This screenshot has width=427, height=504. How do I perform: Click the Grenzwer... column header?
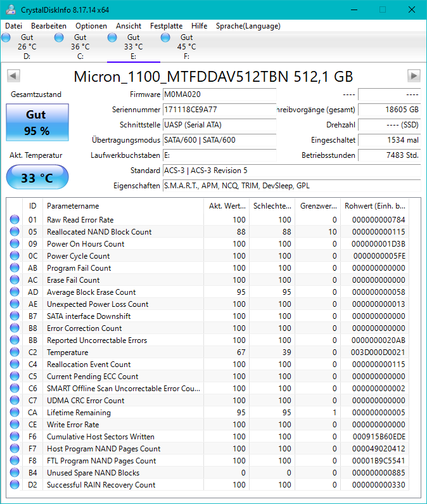[318, 206]
